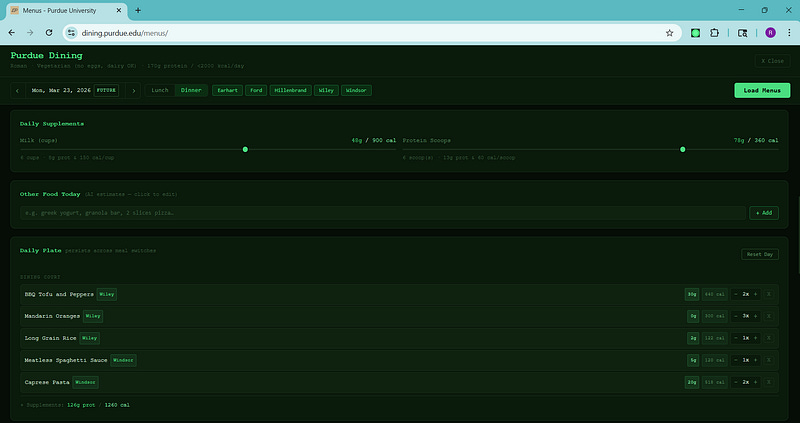Toggle Windsor dining court filter

pyautogui.click(x=356, y=90)
